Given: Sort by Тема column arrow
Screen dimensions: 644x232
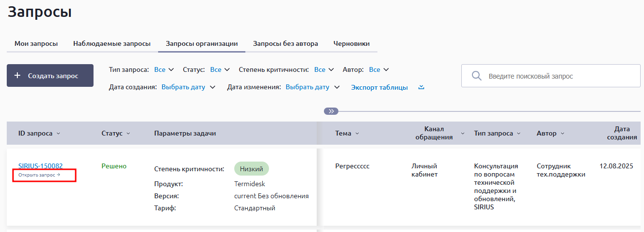Looking at the screenshot, I should click(356, 134).
